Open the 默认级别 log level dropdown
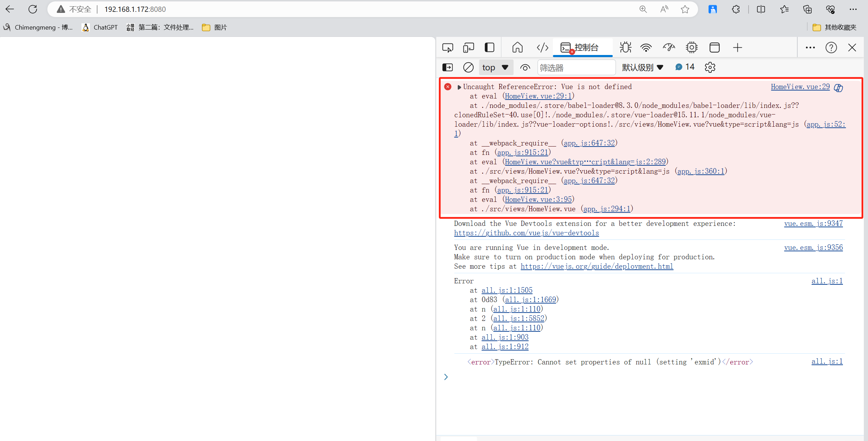 tap(642, 68)
